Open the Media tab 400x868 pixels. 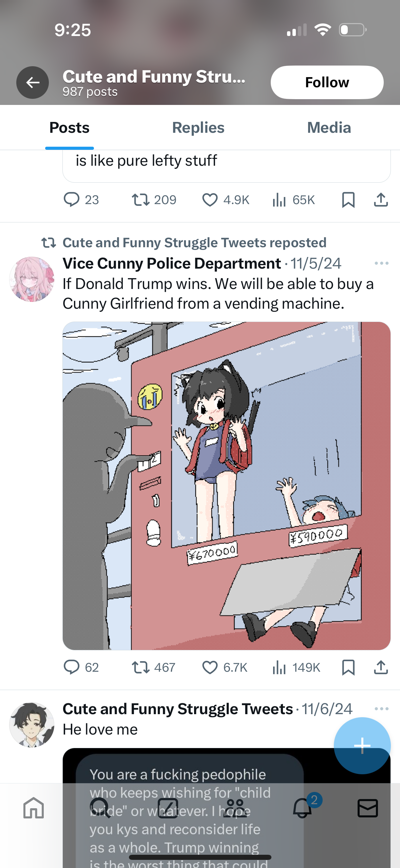pos(329,128)
